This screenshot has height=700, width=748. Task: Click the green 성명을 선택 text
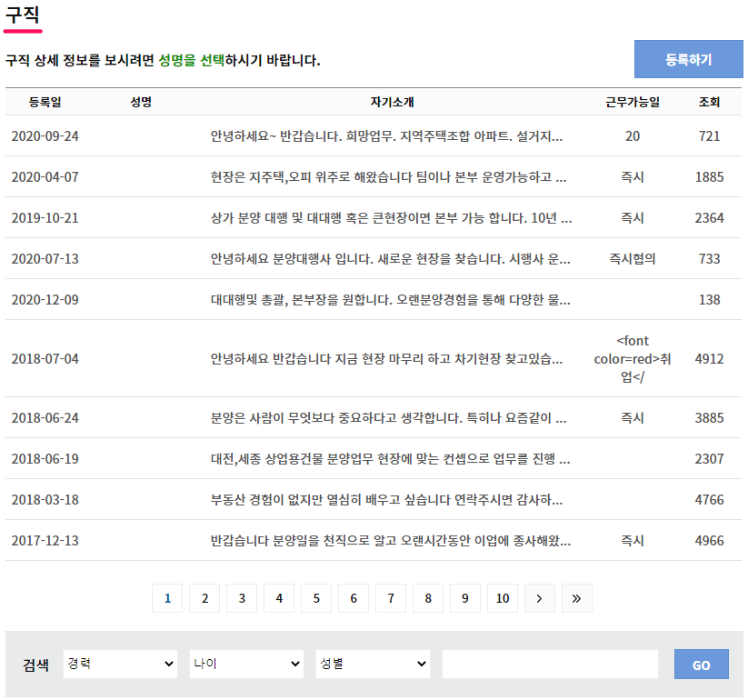[x=191, y=60]
